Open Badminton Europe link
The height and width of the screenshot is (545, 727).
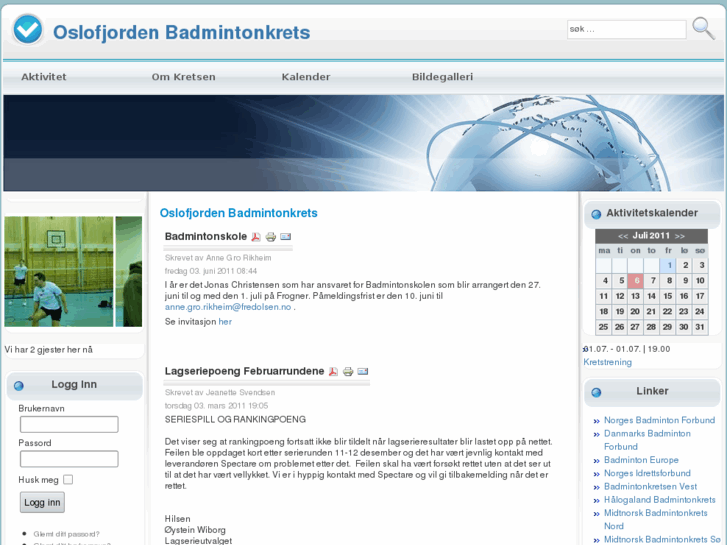pyautogui.click(x=641, y=460)
